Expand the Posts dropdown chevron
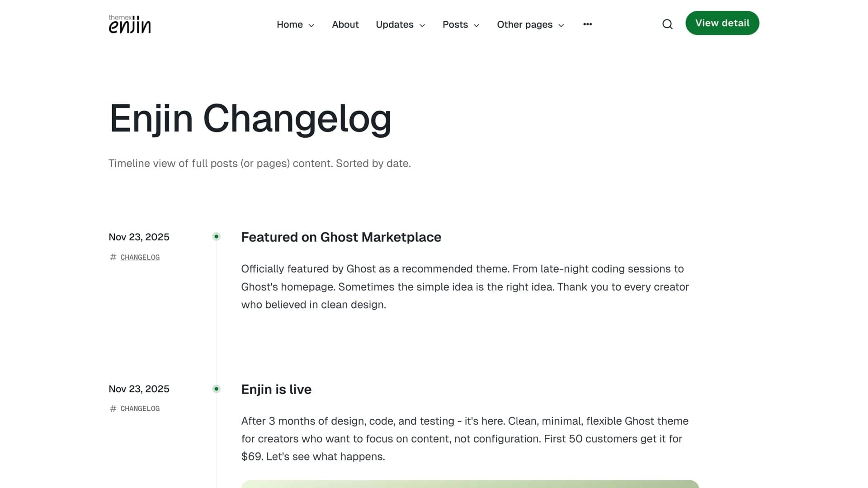 (476, 25)
